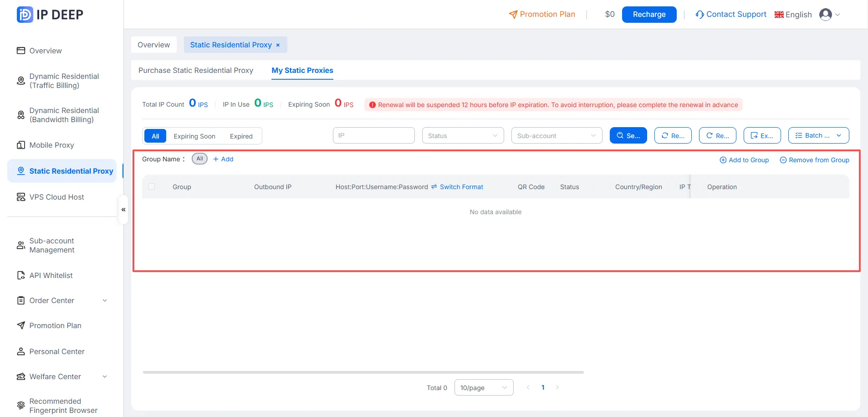Screen dimensions: 868x417
Task: Switch to the Overview page tab
Action: coord(154,45)
